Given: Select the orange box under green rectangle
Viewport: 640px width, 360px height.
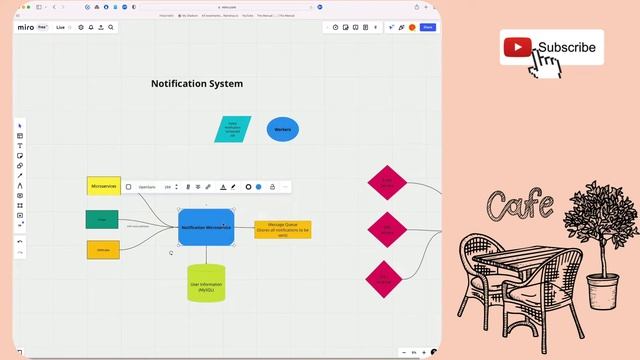Looking at the screenshot, I should [x=103, y=250].
